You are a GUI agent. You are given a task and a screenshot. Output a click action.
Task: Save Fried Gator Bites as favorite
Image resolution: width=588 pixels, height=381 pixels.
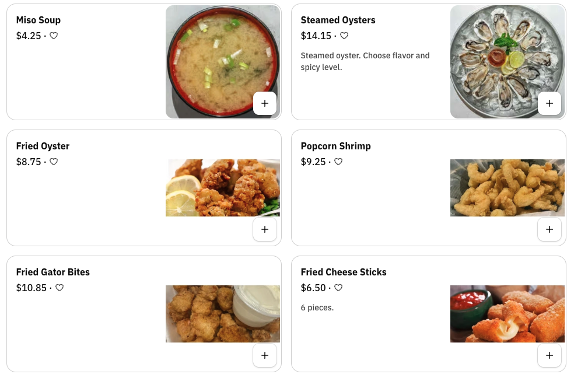(x=60, y=288)
